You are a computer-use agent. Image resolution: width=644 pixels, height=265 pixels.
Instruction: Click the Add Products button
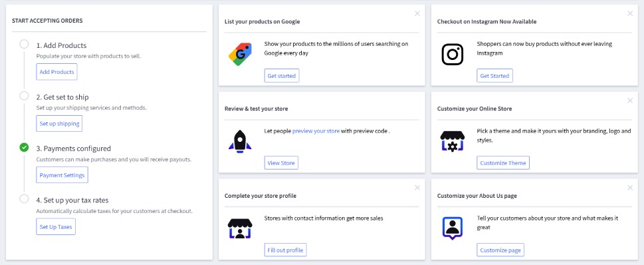tap(56, 72)
